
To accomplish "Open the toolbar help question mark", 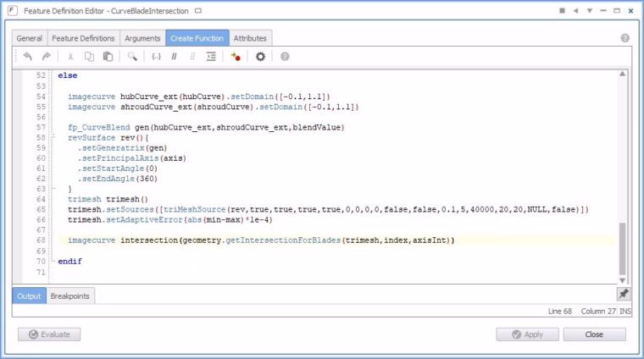I will click(x=285, y=56).
